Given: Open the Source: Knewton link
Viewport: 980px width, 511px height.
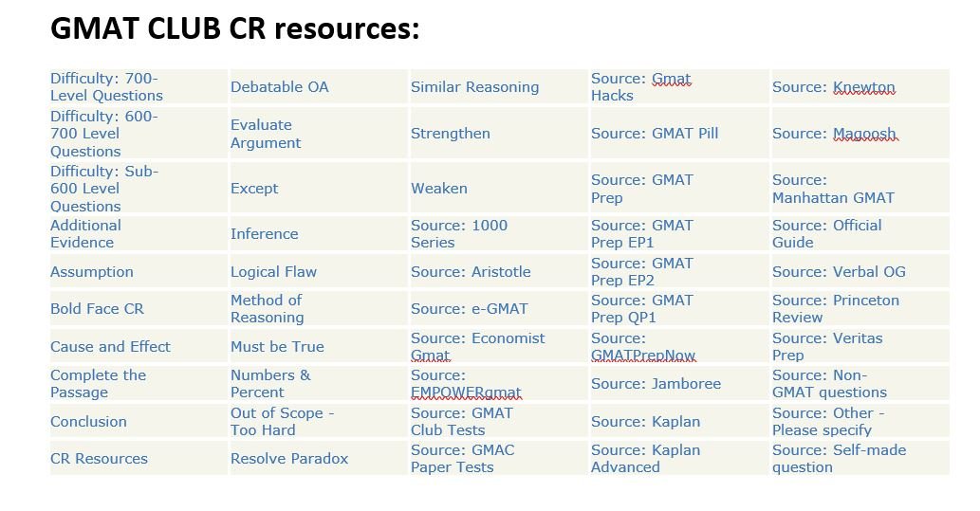Looking at the screenshot, I should click(x=833, y=86).
